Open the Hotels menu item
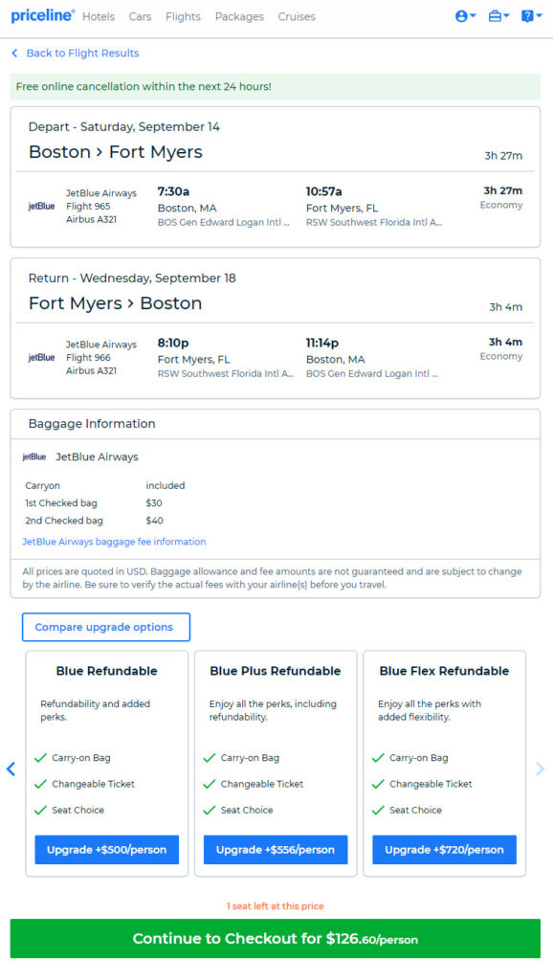The width and height of the screenshot is (553, 980). click(x=99, y=17)
